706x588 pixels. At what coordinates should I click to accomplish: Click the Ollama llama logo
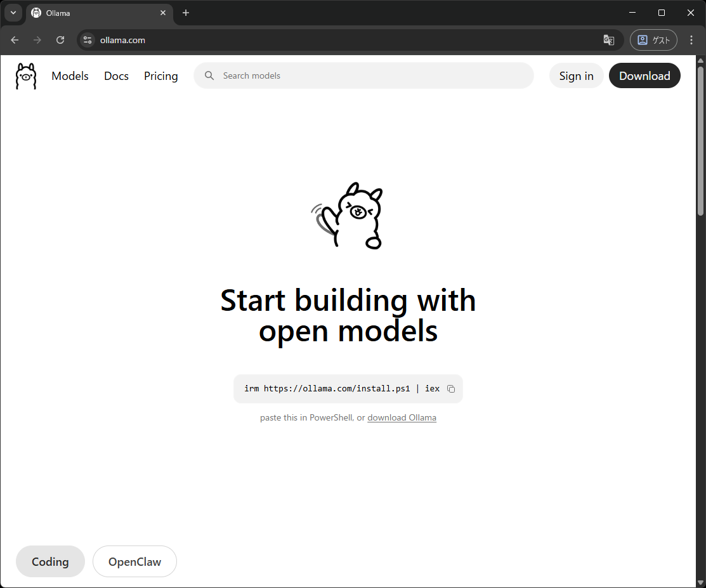click(x=26, y=76)
